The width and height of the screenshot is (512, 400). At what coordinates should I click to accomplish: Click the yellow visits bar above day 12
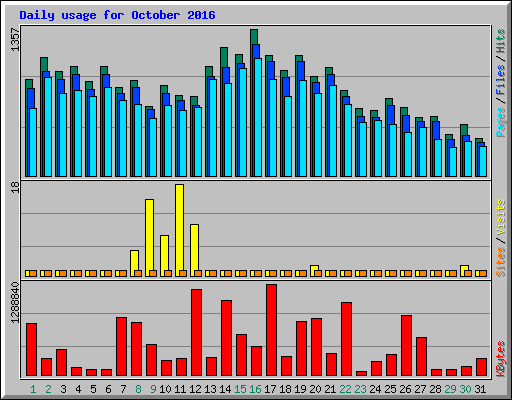click(194, 250)
